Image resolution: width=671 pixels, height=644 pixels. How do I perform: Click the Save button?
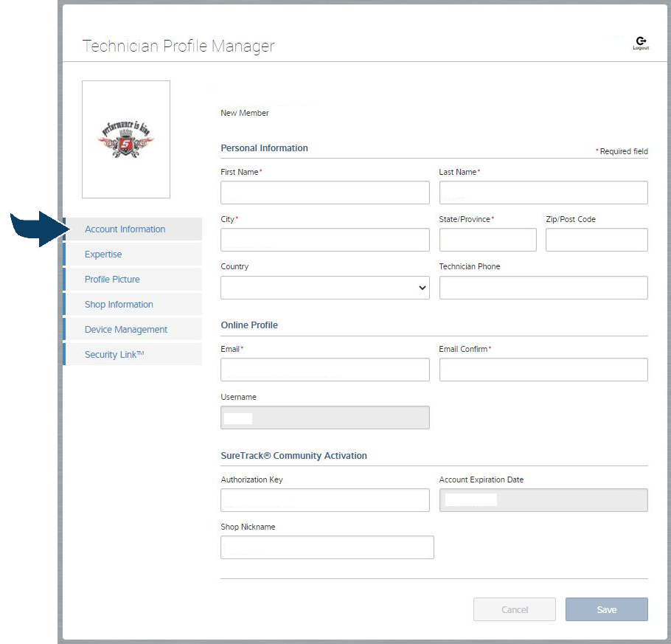[x=606, y=609]
